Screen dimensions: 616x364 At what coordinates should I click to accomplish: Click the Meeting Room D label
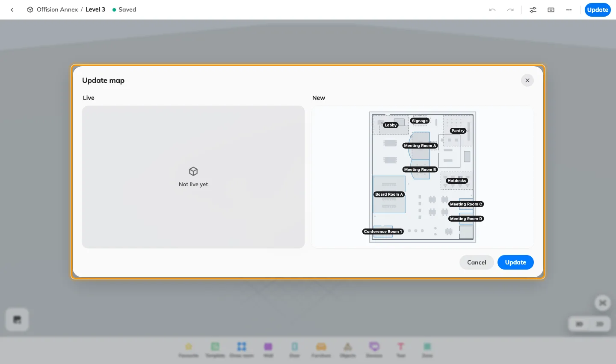[x=466, y=219]
